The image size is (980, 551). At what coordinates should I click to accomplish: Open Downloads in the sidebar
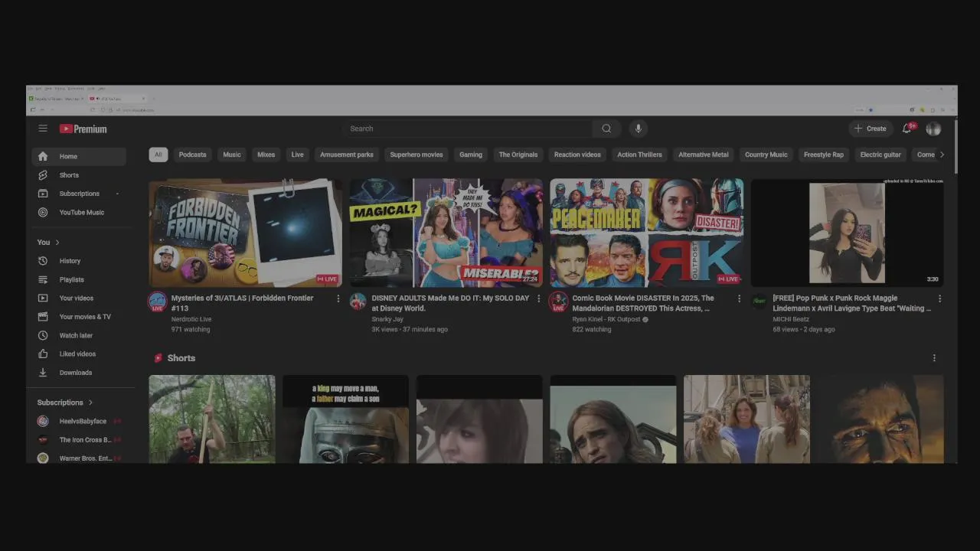point(79,373)
